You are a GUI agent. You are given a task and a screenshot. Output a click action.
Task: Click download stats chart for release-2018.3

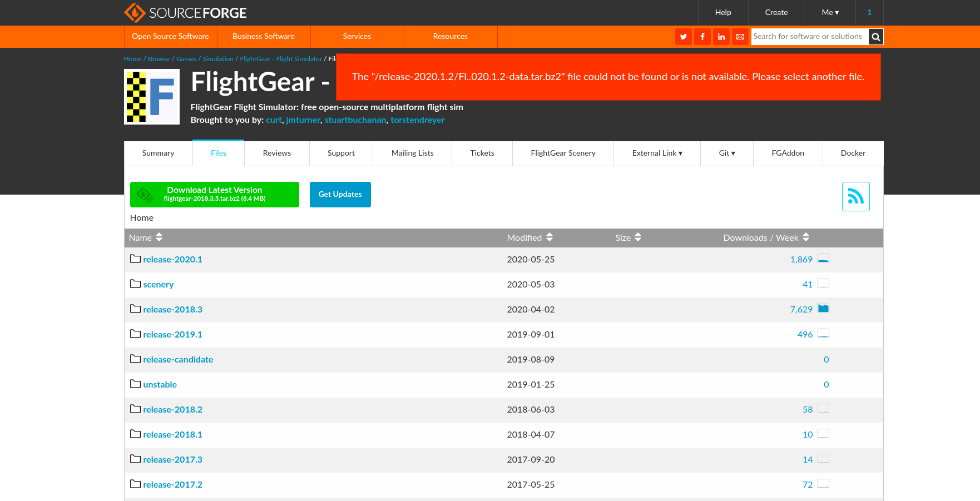824,308
